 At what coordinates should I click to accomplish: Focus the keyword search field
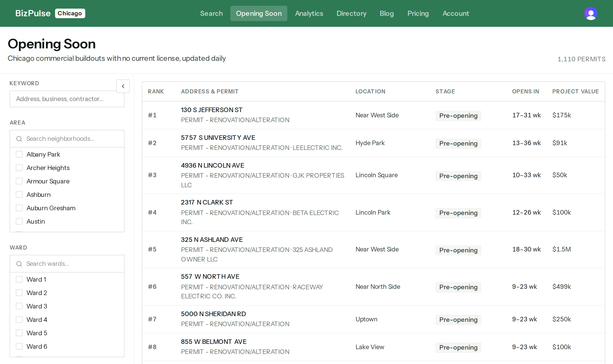67,99
